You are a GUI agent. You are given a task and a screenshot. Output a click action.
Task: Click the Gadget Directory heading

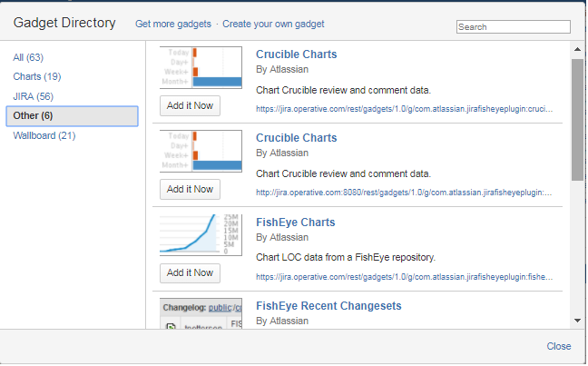coord(64,23)
